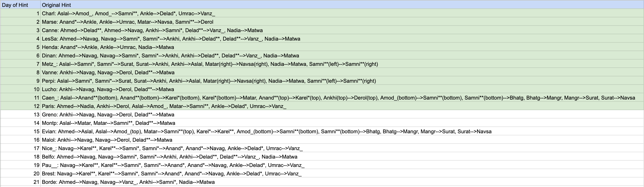Image resolution: width=644 pixels, height=187 pixels.
Task: Select the "Day of Hint" header cell
Action: click(21, 5)
